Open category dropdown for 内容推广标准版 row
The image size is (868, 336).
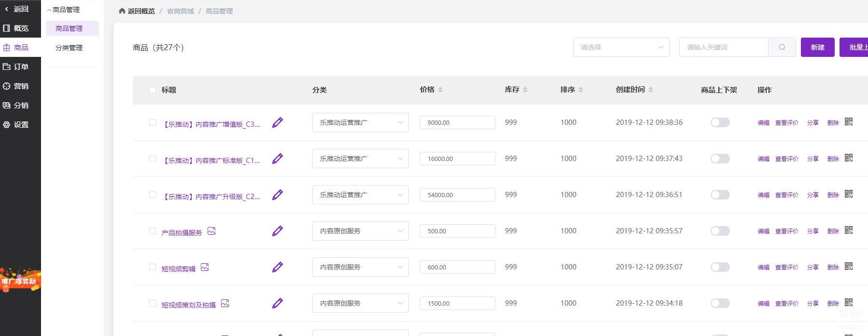click(360, 159)
